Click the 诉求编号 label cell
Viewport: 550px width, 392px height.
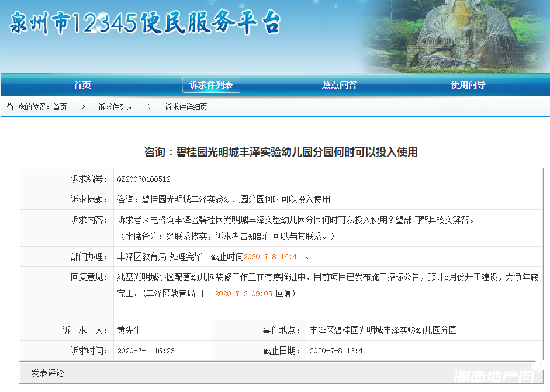(x=67, y=179)
